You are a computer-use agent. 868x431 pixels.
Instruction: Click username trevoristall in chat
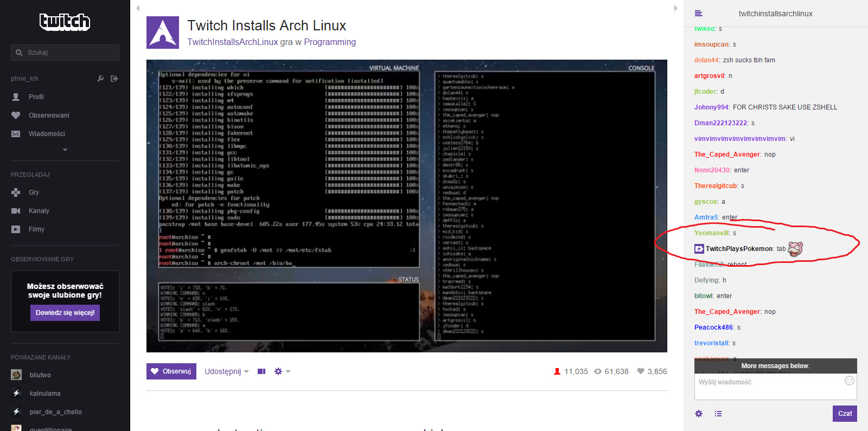click(x=712, y=343)
